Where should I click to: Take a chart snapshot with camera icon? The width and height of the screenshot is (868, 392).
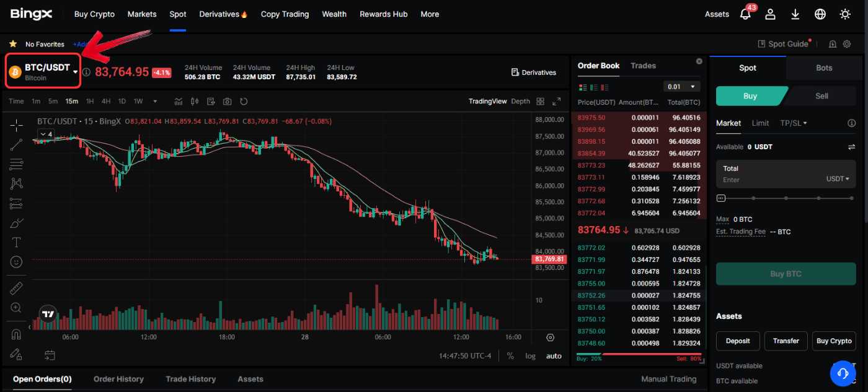tap(228, 101)
